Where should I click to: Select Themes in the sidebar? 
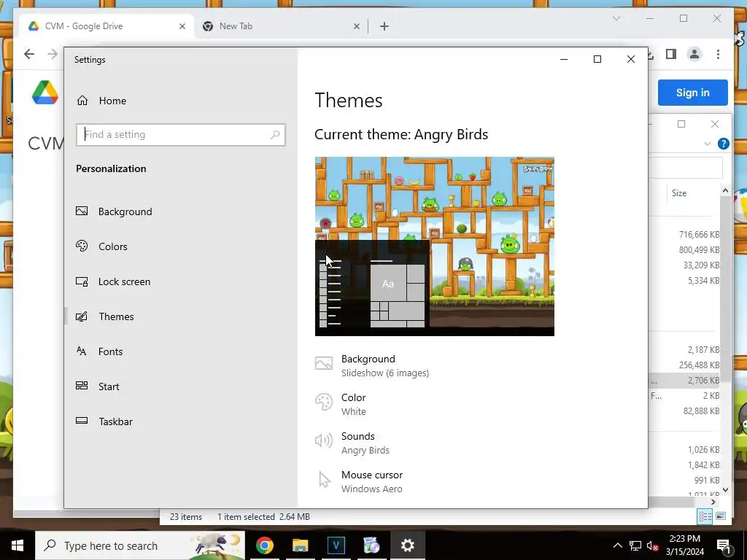click(105, 316)
